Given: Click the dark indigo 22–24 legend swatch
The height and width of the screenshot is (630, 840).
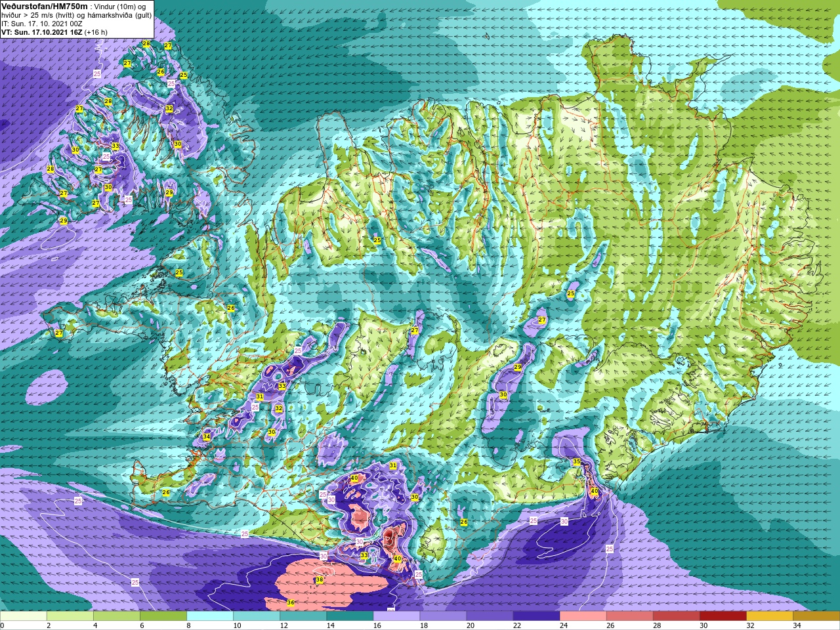Looking at the screenshot, I should click(x=536, y=616).
